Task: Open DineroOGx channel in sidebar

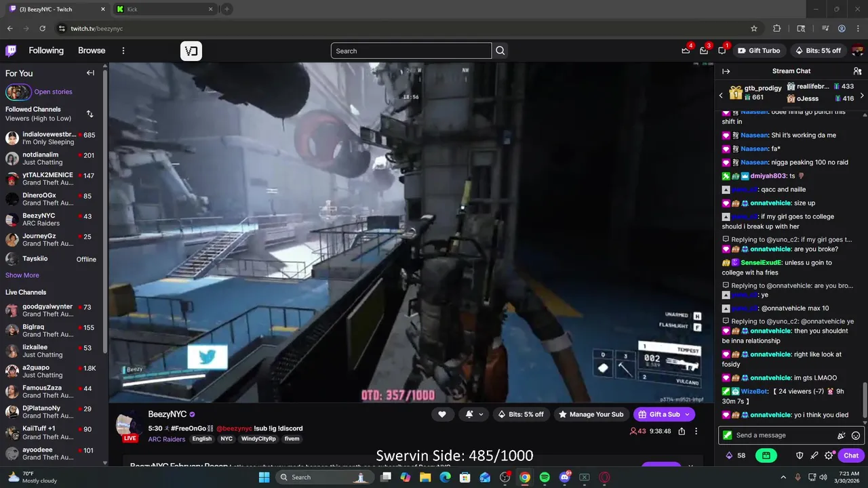Action: (x=52, y=199)
